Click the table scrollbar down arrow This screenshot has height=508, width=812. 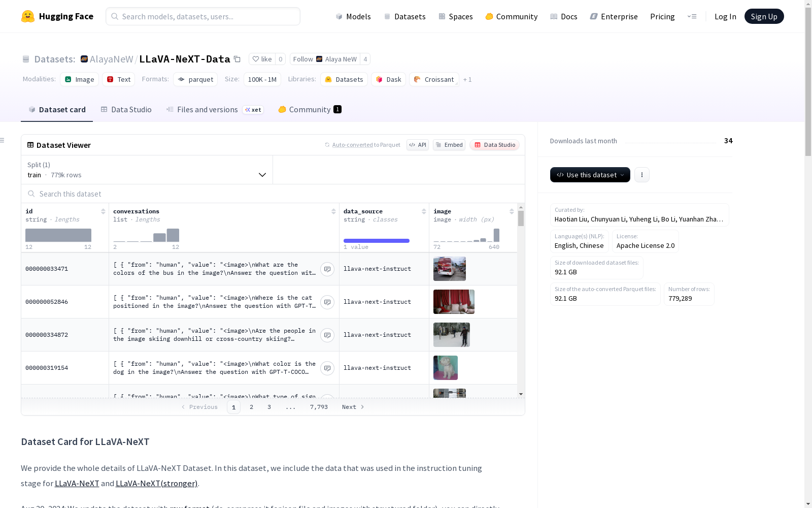[521, 394]
